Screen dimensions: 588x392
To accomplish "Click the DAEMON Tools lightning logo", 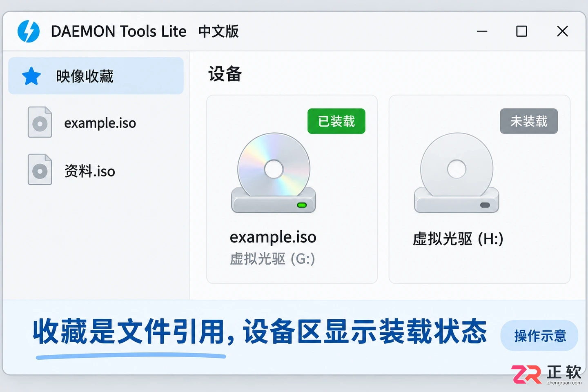I will tap(29, 31).
